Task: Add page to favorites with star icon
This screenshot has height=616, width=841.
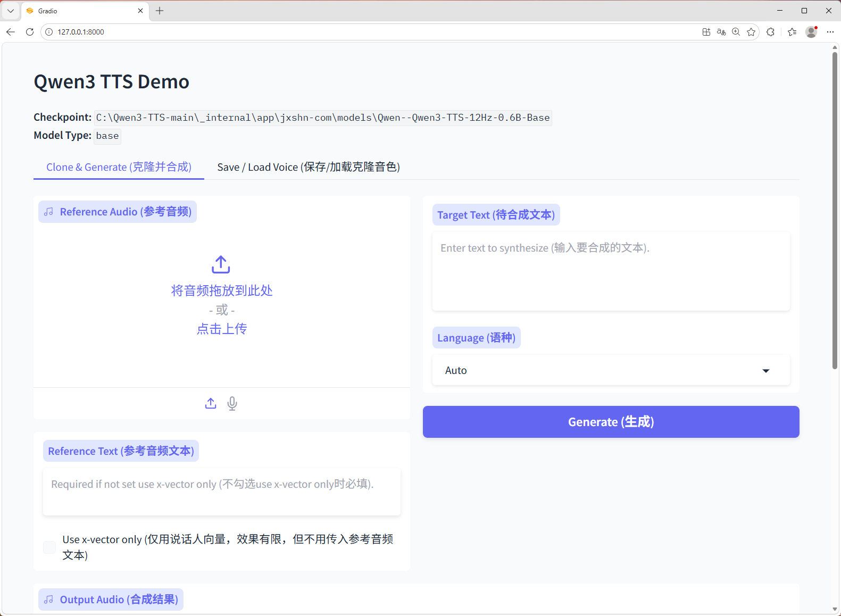Action: 751,32
